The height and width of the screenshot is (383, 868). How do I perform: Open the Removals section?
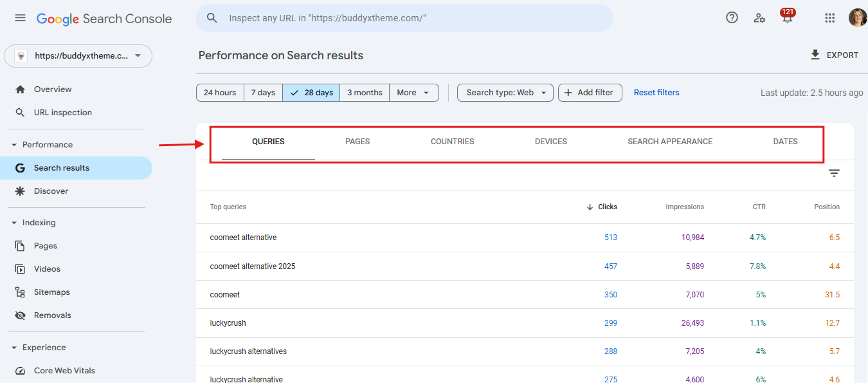pyautogui.click(x=52, y=315)
